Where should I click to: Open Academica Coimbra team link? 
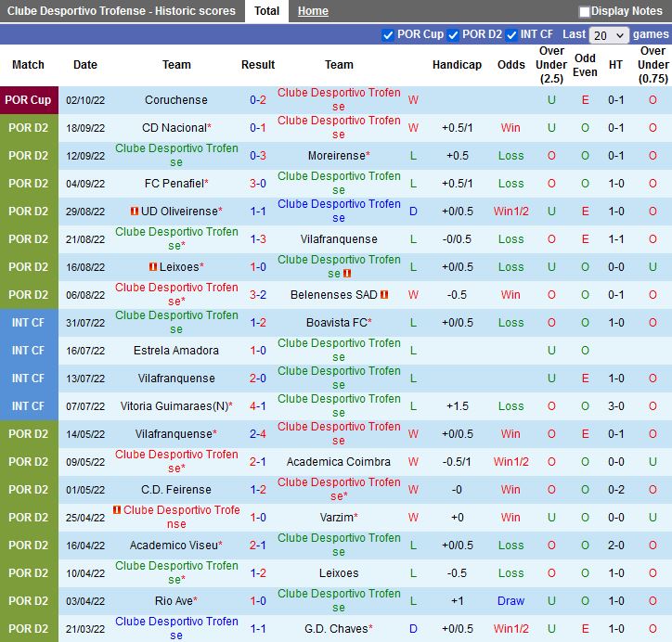point(339,462)
